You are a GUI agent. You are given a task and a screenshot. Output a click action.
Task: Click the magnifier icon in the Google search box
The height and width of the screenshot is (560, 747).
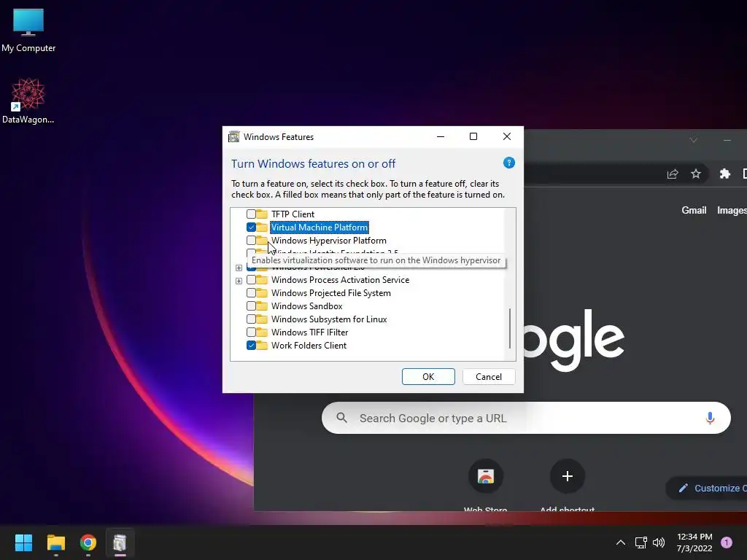click(341, 418)
